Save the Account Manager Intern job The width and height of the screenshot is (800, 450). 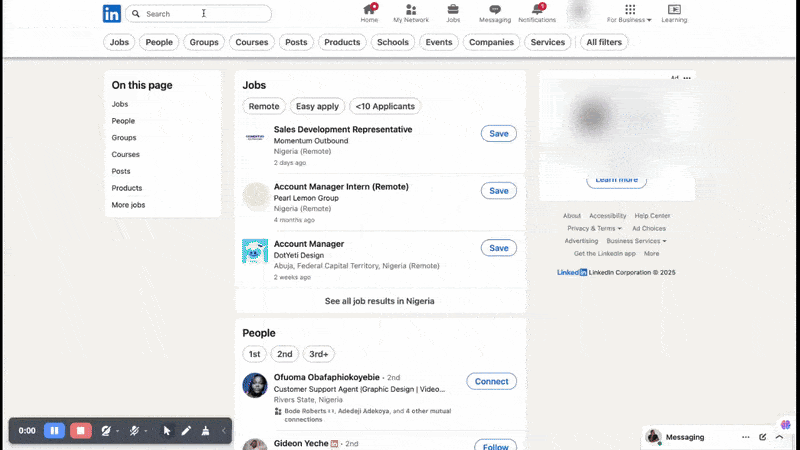[x=498, y=191]
